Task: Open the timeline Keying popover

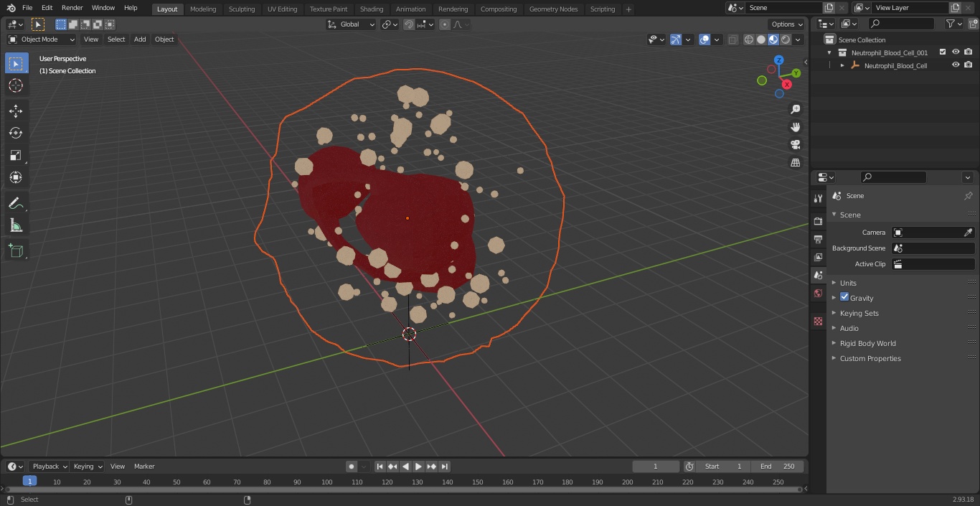Action: click(x=88, y=467)
